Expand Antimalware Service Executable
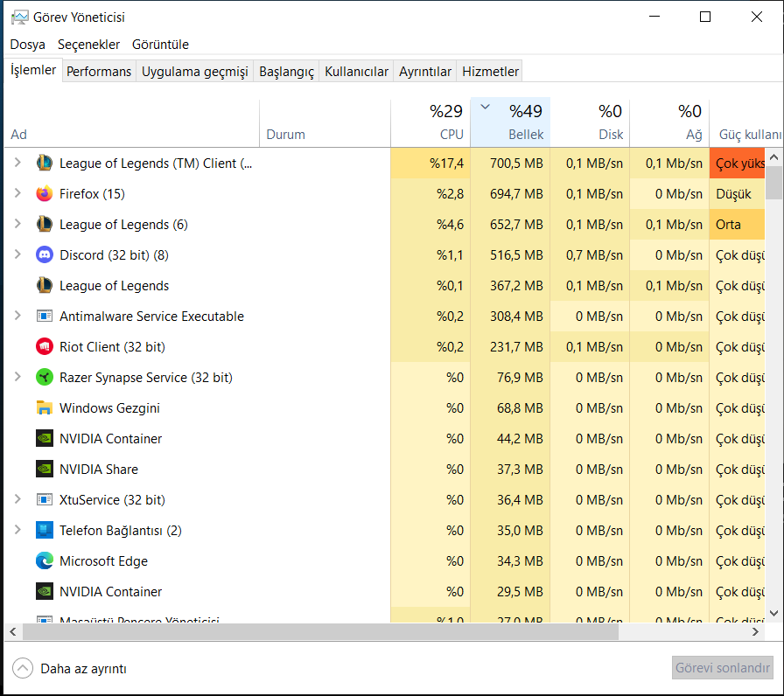Screen dimensions: 784x696 click(x=17, y=316)
